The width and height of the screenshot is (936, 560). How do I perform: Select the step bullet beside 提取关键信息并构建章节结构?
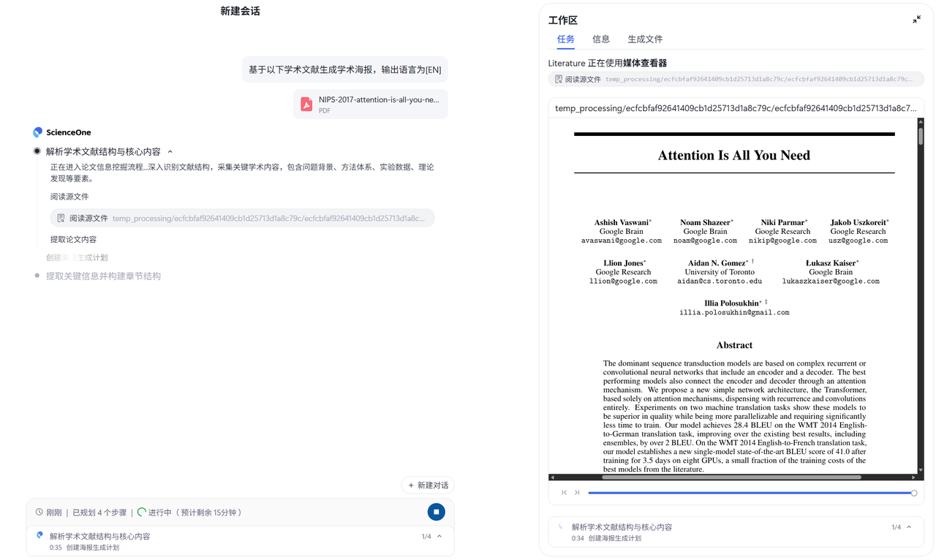[x=37, y=276]
